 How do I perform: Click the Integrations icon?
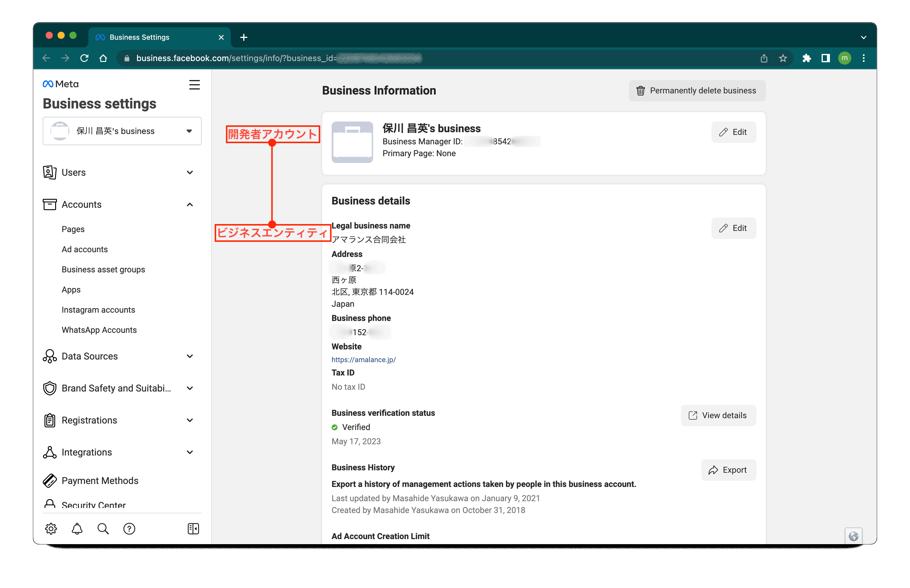click(50, 453)
